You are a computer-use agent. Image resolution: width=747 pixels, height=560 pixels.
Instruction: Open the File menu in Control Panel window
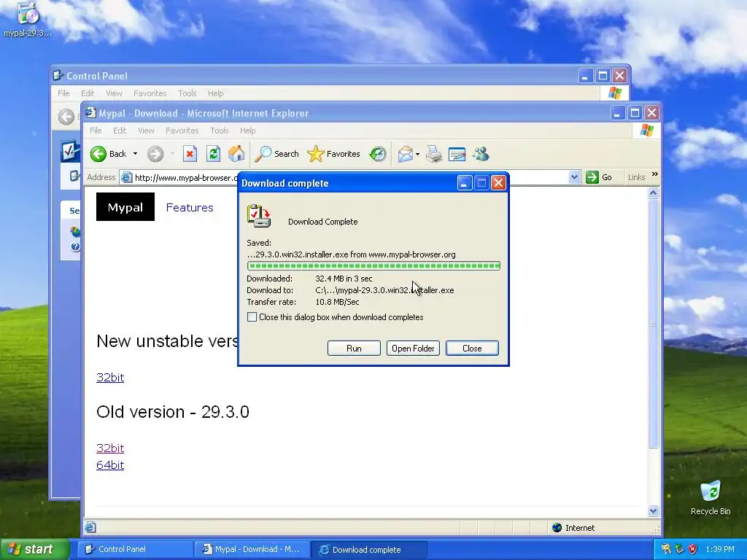pyautogui.click(x=63, y=93)
